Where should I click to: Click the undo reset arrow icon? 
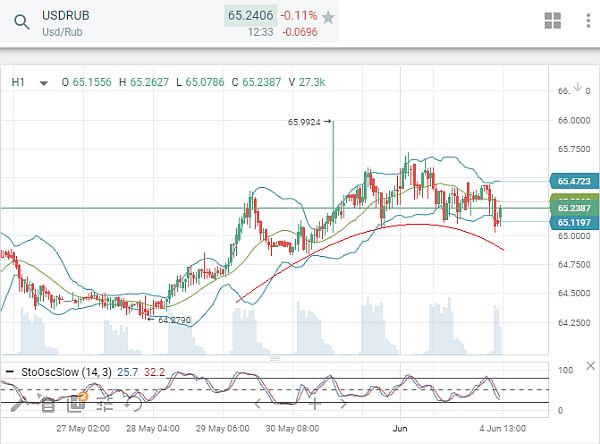133,404
